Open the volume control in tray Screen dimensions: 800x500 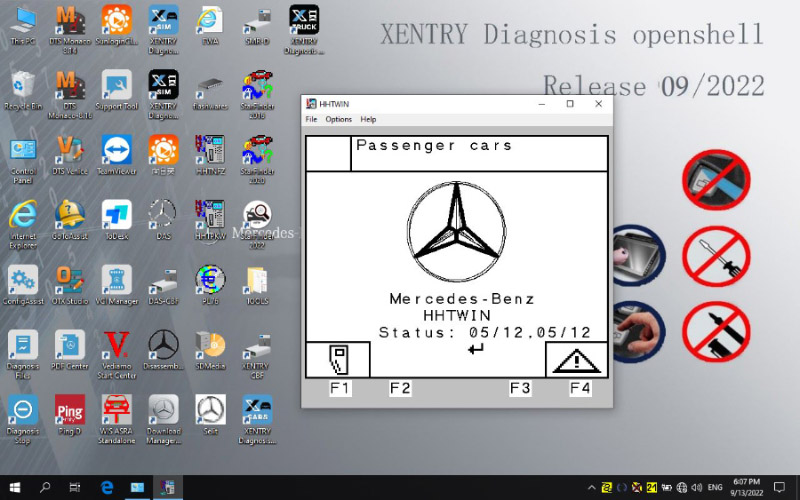[697, 487]
